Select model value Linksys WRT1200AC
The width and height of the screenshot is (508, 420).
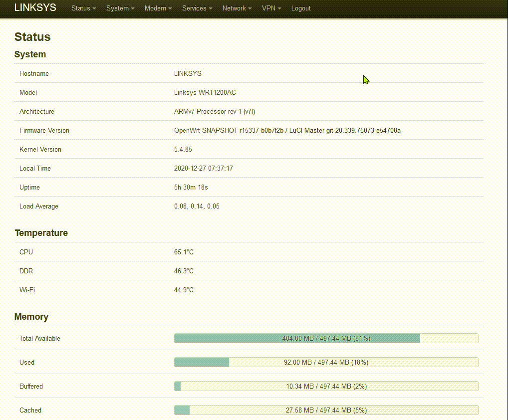(205, 93)
